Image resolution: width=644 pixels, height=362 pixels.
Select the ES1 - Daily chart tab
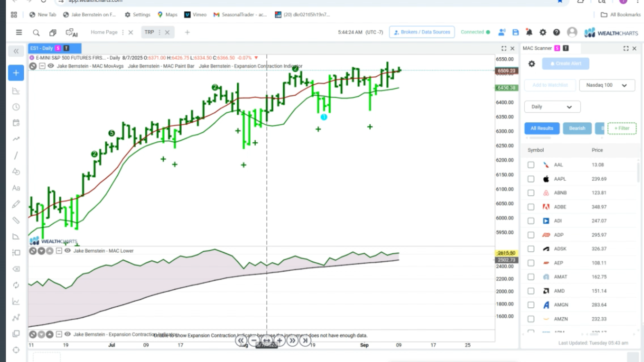pyautogui.click(x=54, y=48)
